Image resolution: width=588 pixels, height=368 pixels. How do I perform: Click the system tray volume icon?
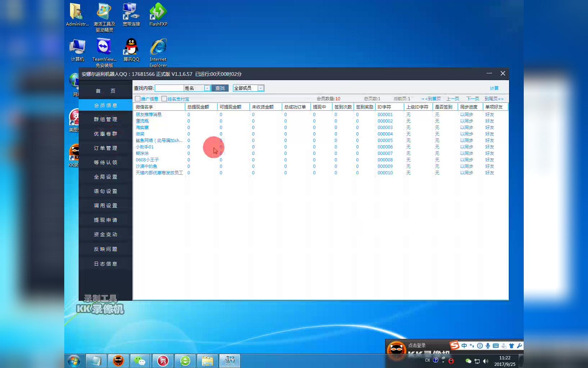pyautogui.click(x=486, y=361)
